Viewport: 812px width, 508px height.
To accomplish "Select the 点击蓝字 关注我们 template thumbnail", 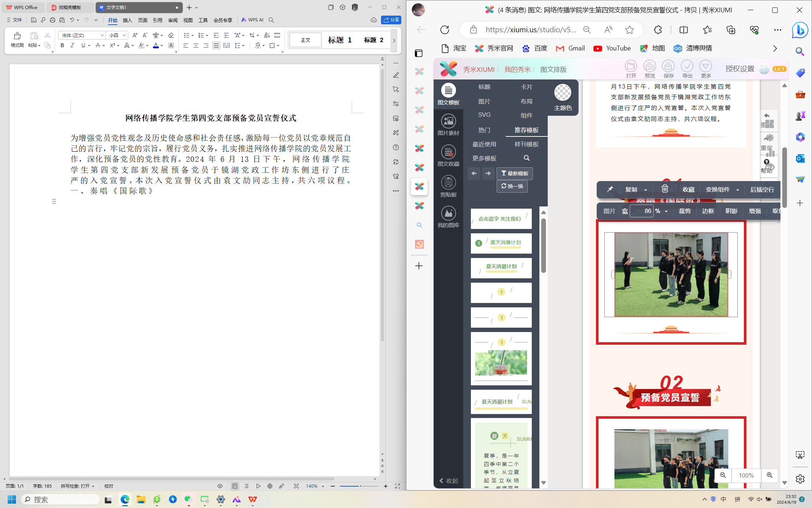I will [x=501, y=219].
